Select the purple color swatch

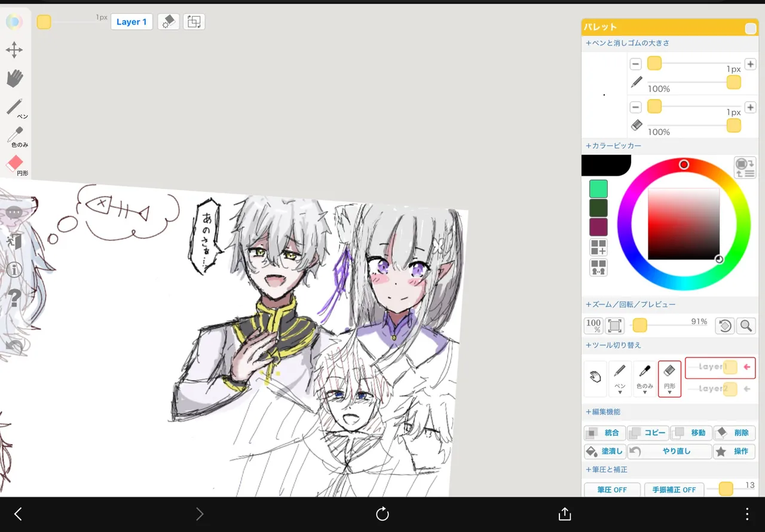(598, 227)
